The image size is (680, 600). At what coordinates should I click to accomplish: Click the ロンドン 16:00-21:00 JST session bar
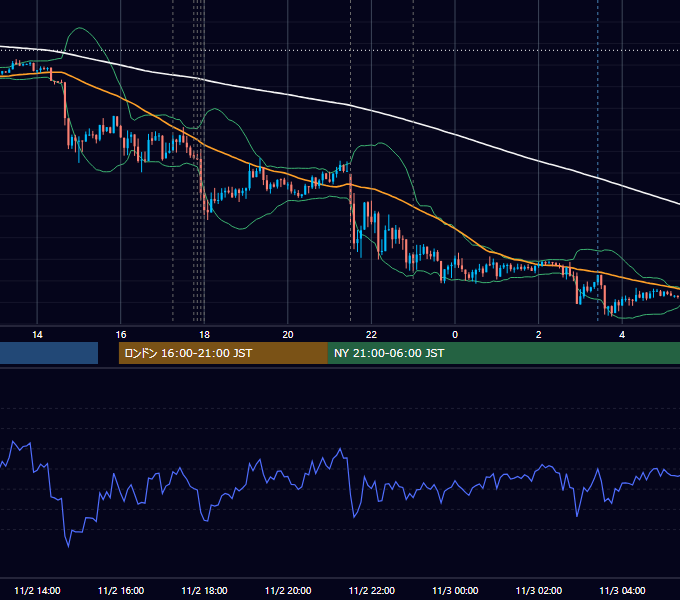pos(223,353)
